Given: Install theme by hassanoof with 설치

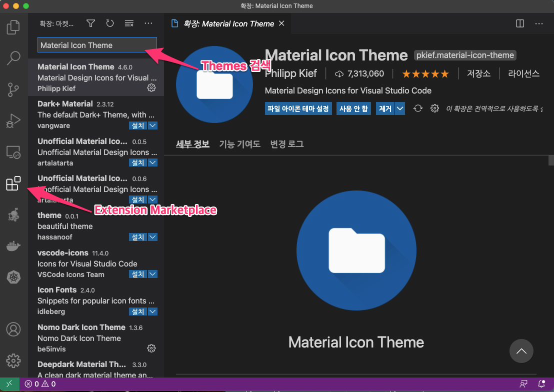Looking at the screenshot, I should pos(138,237).
